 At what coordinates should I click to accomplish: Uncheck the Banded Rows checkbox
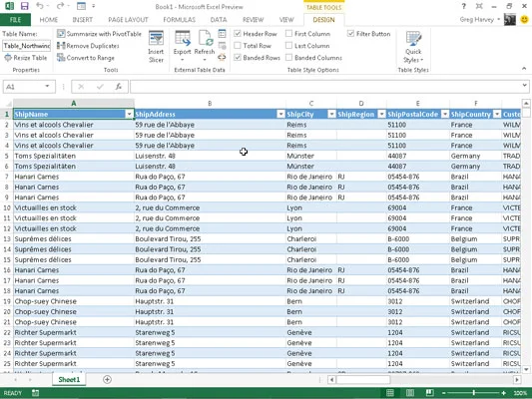(238, 58)
